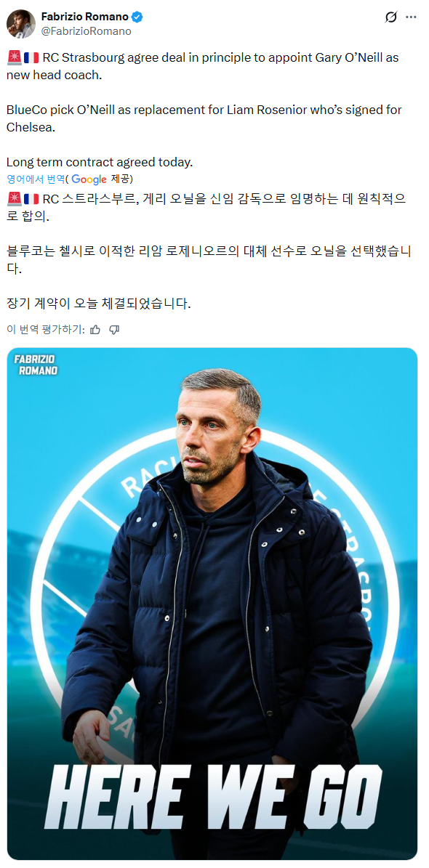
Task: Click the French flag emoji in Korean translation
Action: click(31, 199)
